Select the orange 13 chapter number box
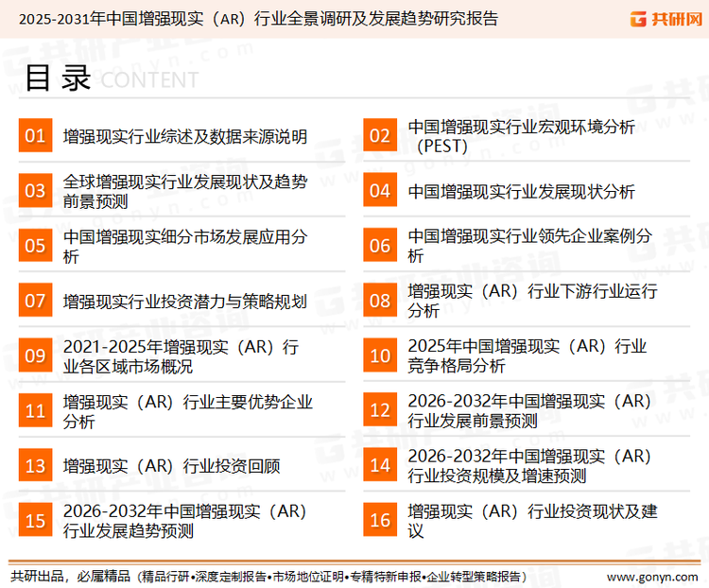 [35, 465]
